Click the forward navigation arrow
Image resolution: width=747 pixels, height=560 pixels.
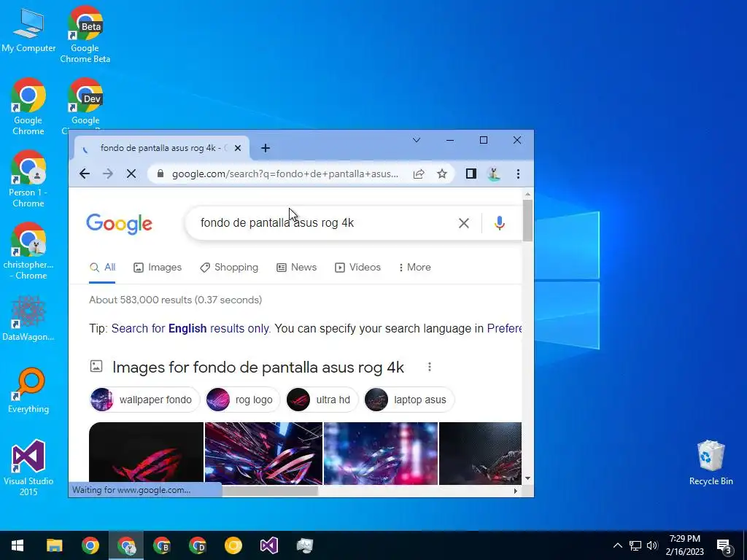108,174
